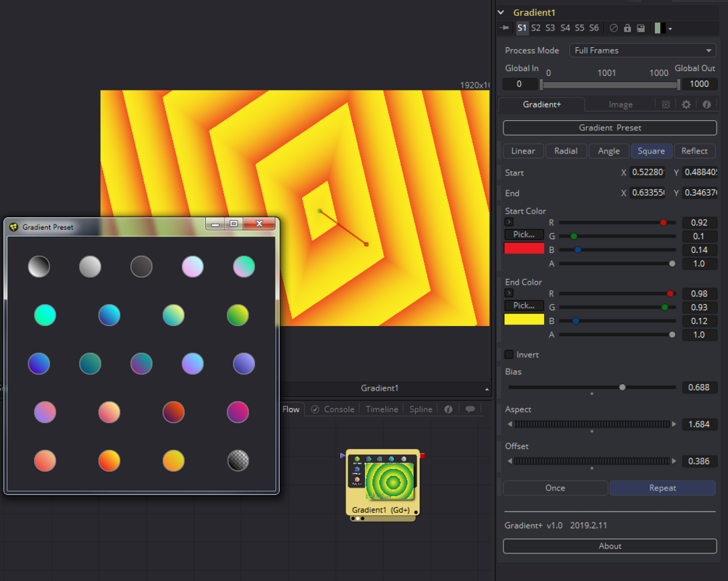
Task: Open the Timeline tab
Action: point(382,409)
